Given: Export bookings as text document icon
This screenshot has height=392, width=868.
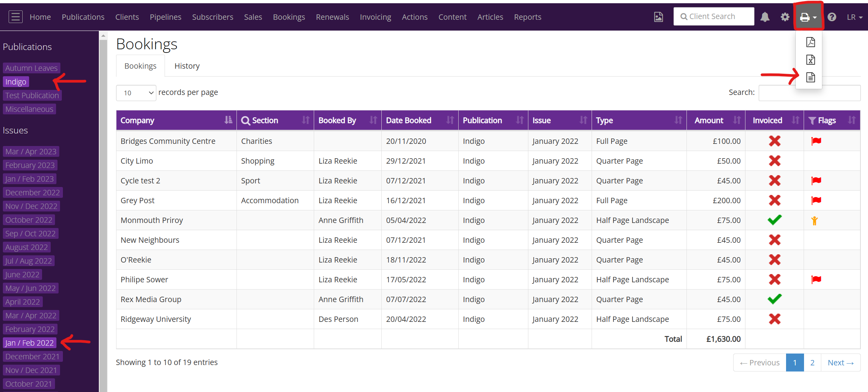Looking at the screenshot, I should point(810,77).
